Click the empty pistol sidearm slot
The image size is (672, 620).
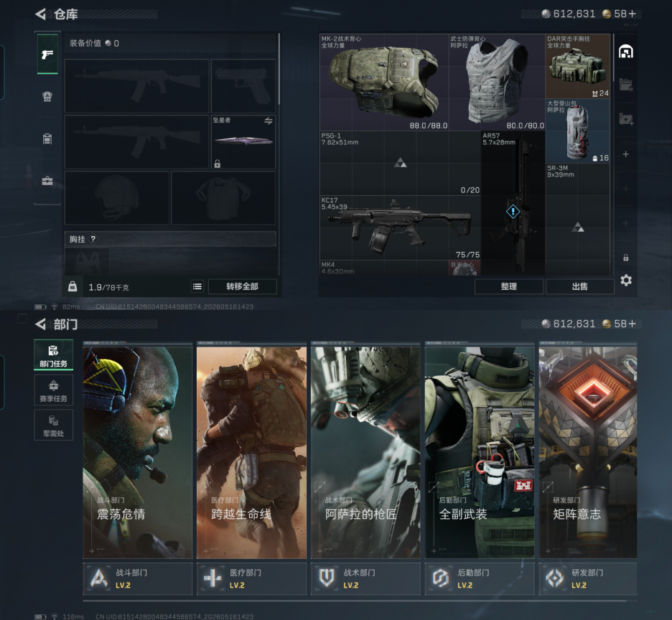(243, 85)
